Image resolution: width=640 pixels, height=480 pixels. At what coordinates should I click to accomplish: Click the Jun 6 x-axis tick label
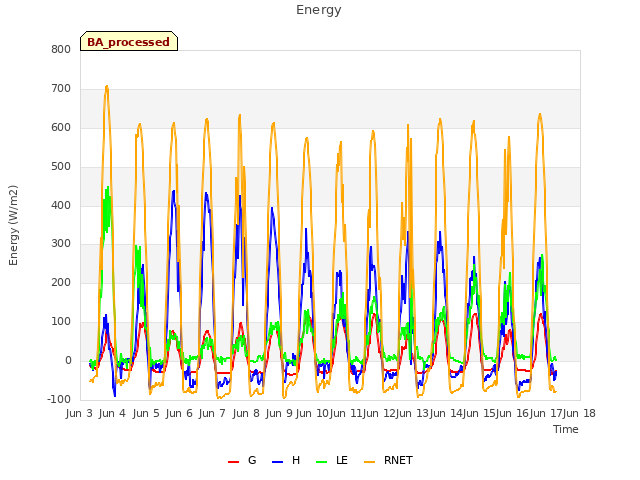(x=179, y=413)
